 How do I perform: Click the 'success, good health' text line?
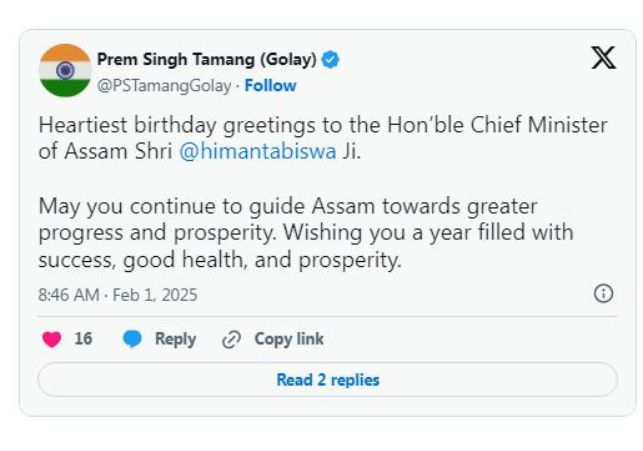coord(220,260)
